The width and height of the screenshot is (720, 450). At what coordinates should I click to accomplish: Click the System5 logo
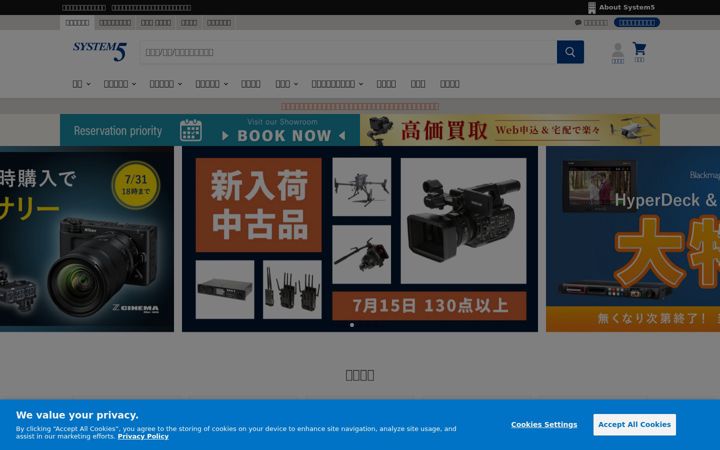point(100,51)
